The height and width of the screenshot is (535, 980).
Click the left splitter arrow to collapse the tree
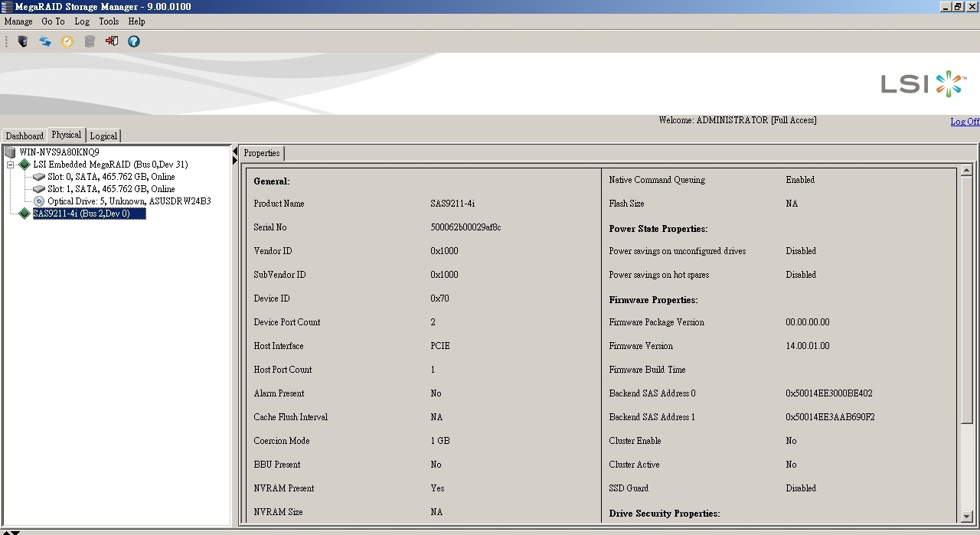235,152
